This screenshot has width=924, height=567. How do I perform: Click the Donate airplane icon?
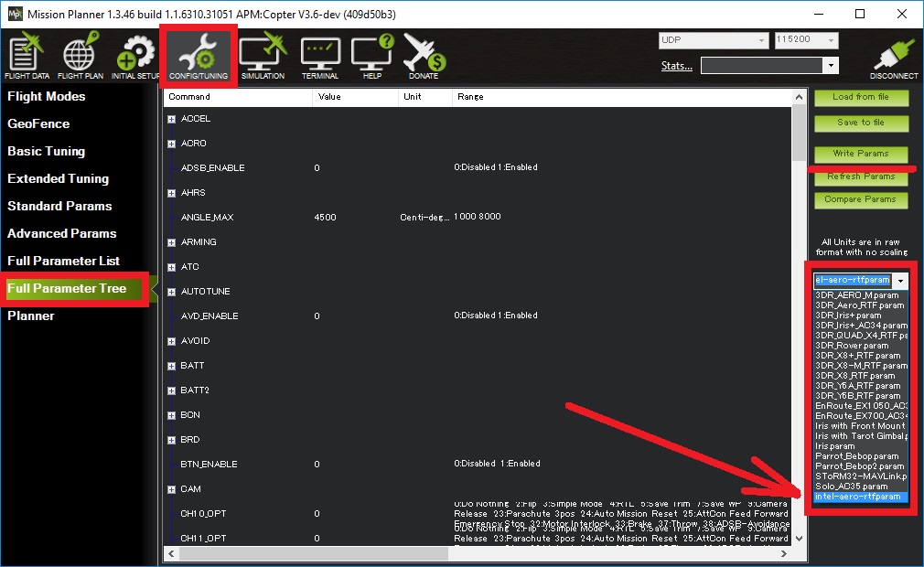pos(424,57)
